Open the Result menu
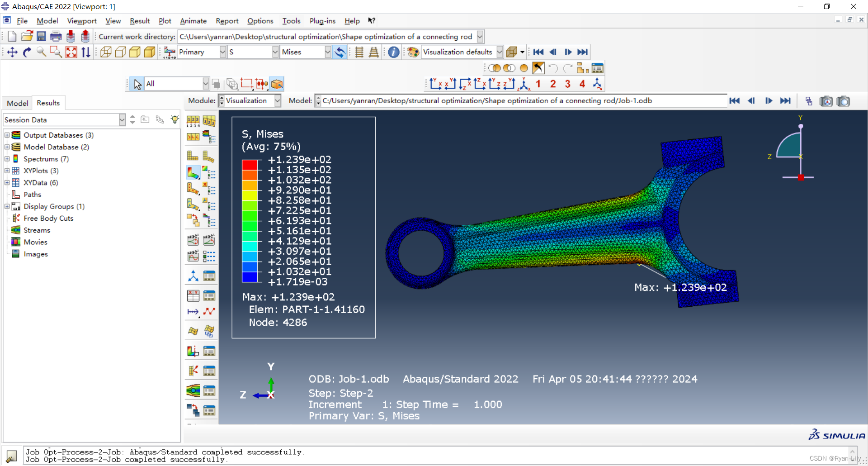Image resolution: width=868 pixels, height=466 pixels. [140, 21]
